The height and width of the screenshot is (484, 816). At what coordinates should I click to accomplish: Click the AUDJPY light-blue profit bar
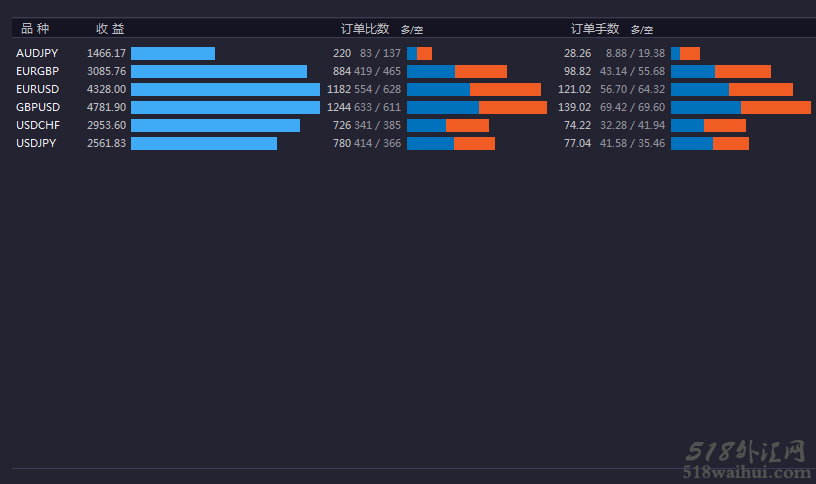coord(173,53)
